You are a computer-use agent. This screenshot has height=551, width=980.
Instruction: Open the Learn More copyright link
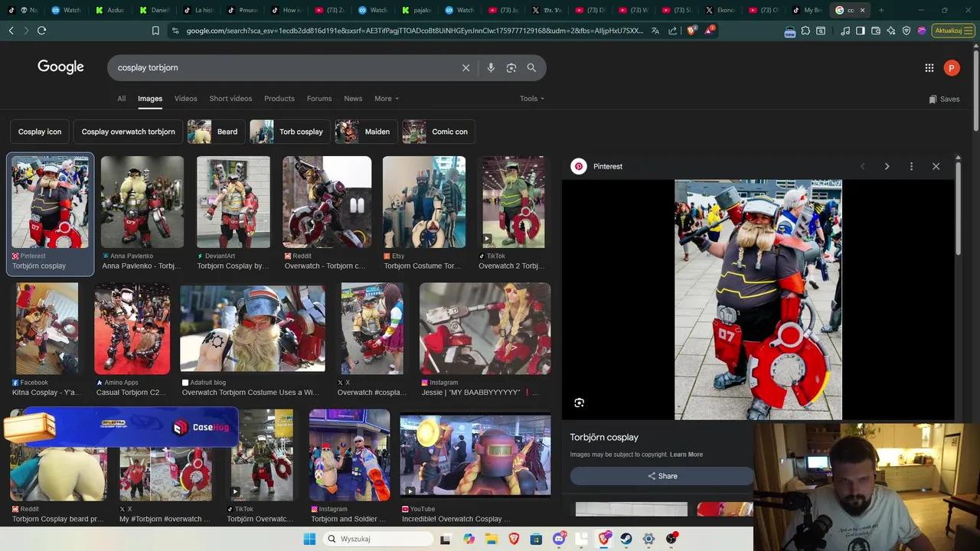coord(686,455)
